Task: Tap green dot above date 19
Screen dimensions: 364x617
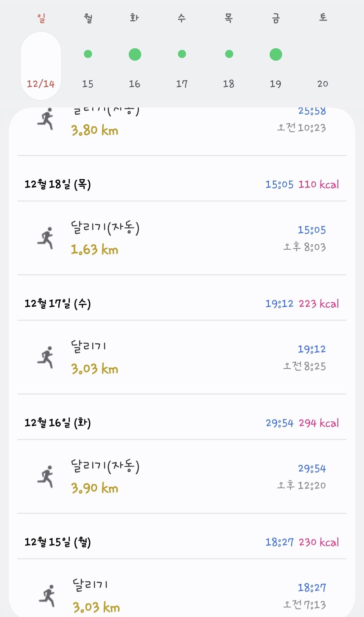Action: click(x=276, y=54)
